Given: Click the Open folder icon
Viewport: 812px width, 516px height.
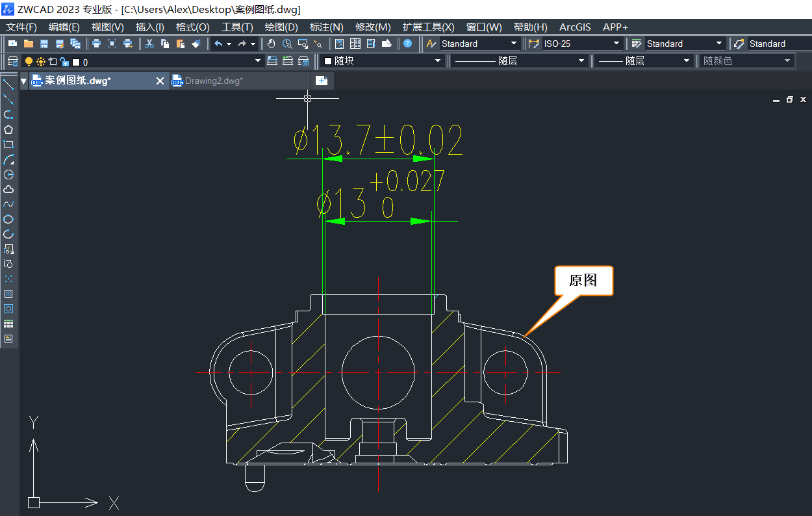Looking at the screenshot, I should 28,44.
